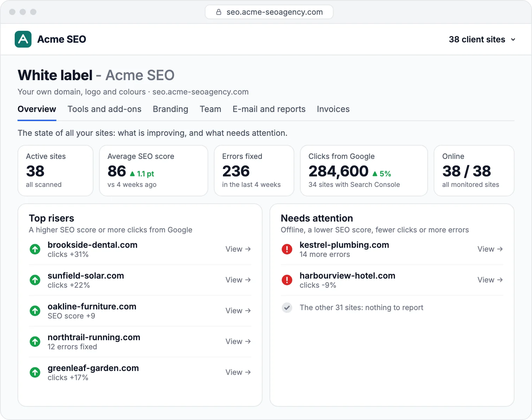The image size is (532, 420).
Task: Click grey checkmark icon for other 31 sites
Action: pos(287,308)
